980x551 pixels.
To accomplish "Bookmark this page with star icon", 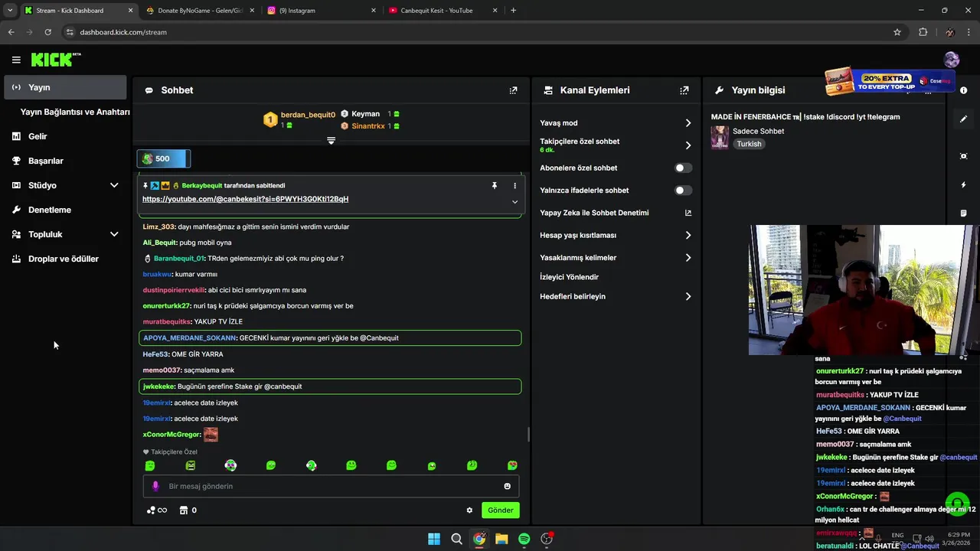I will 897,32.
